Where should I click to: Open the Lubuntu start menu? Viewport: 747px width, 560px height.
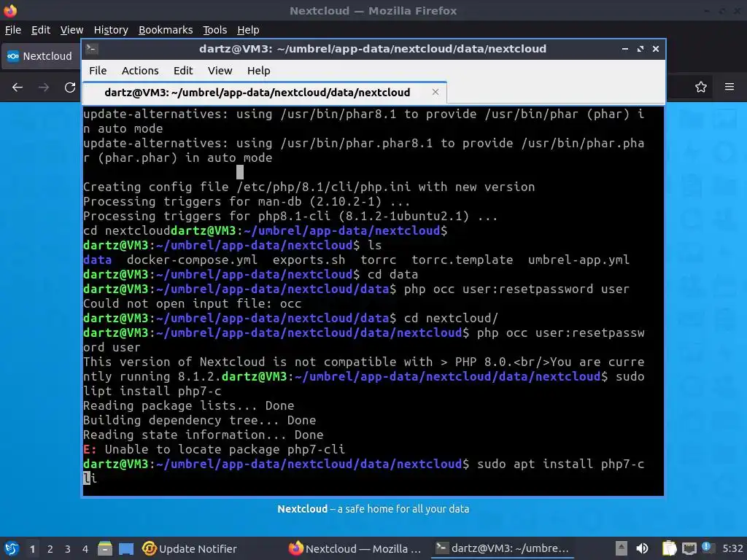pyautogui.click(x=12, y=548)
